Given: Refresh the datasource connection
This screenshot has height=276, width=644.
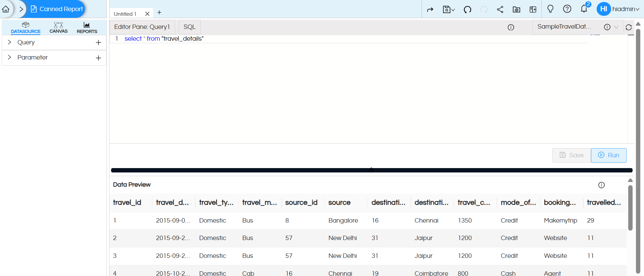Looking at the screenshot, I should 629,27.
